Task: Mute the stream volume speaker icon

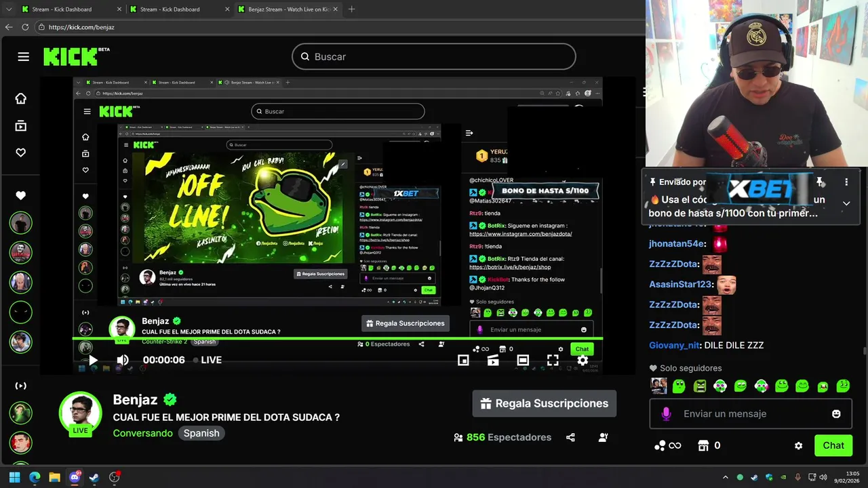Action: point(123,360)
